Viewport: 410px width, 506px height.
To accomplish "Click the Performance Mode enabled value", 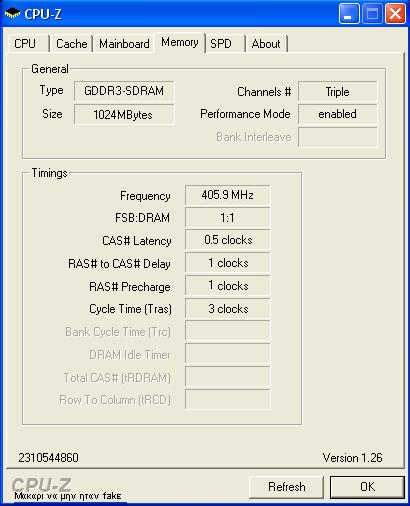I will [x=337, y=114].
